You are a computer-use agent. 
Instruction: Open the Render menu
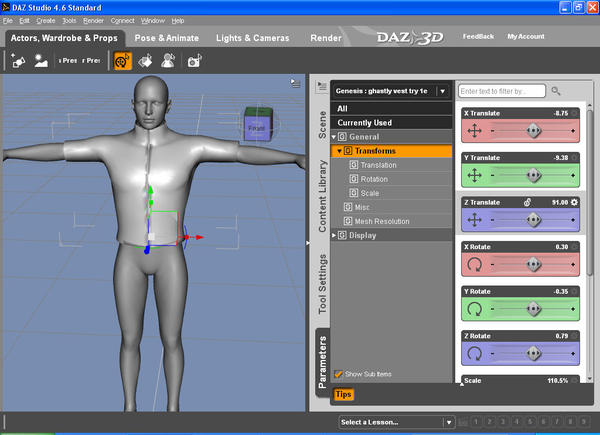tap(93, 21)
